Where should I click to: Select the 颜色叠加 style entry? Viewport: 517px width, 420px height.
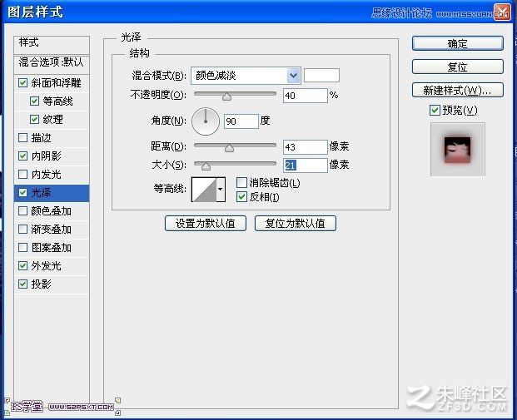52,211
